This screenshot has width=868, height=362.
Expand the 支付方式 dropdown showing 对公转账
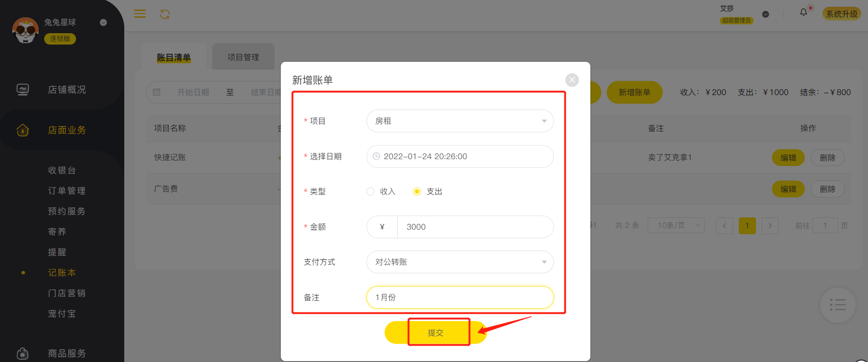coord(460,262)
